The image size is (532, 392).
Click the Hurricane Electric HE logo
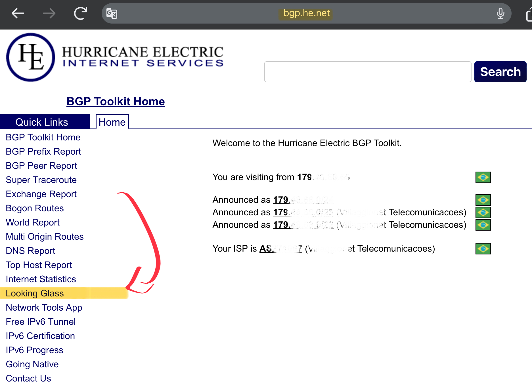[x=31, y=58]
